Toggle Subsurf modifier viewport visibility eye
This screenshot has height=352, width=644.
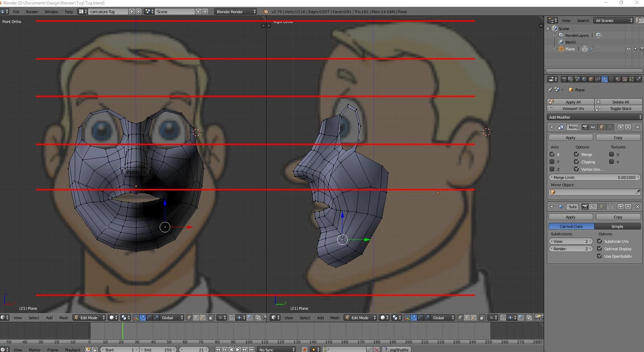(x=593, y=207)
